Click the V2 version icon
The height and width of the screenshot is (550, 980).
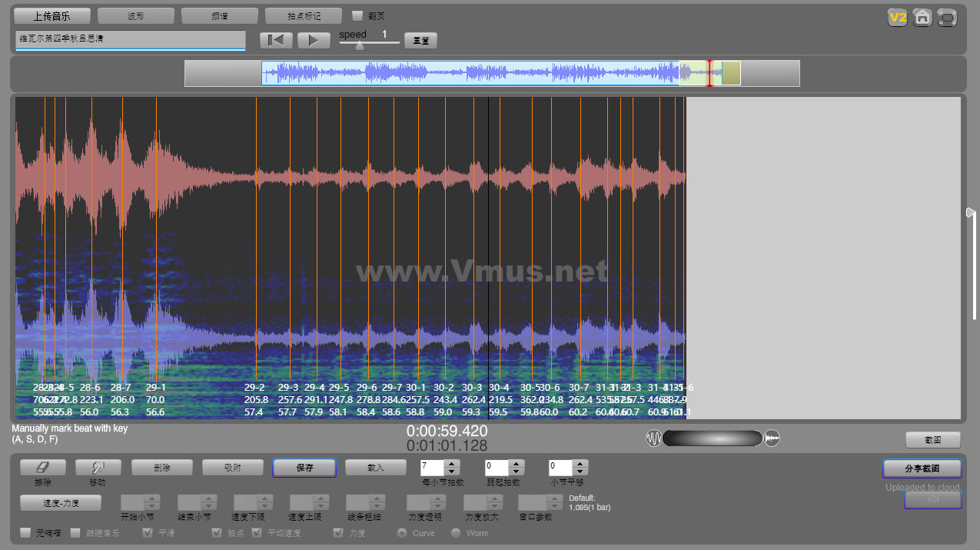tap(897, 17)
